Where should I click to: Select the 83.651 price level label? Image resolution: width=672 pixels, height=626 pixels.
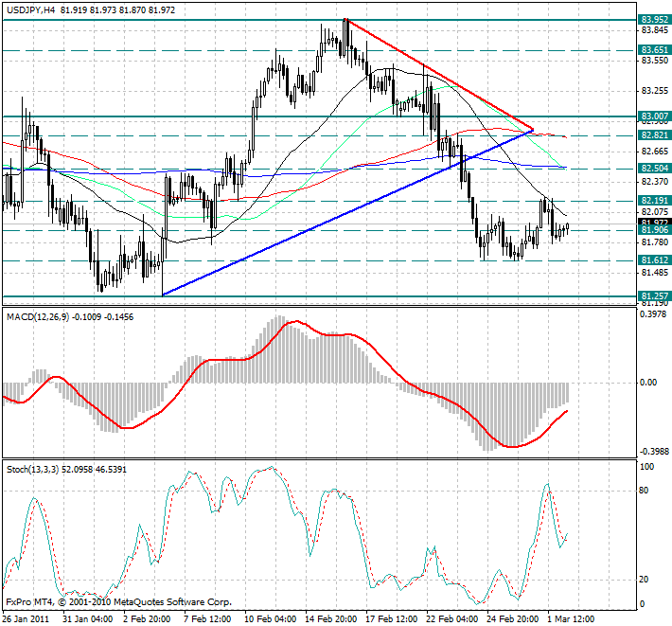click(654, 50)
